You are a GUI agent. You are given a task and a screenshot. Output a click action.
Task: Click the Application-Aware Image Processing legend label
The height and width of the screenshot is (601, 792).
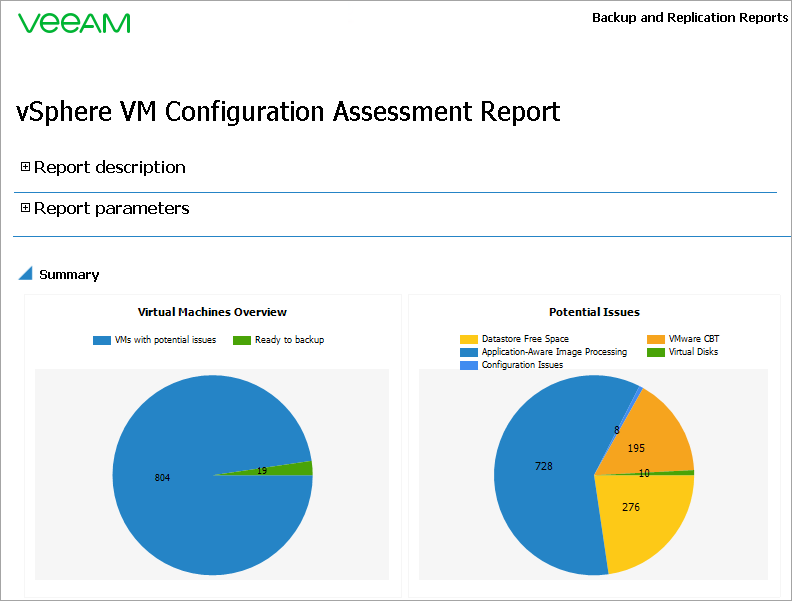(554, 352)
